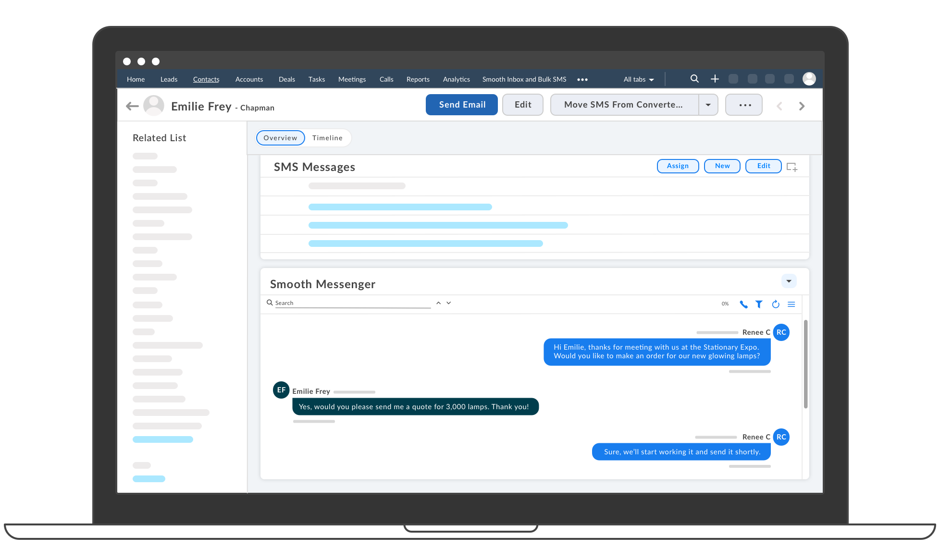Open the Meetings tab

click(x=352, y=79)
